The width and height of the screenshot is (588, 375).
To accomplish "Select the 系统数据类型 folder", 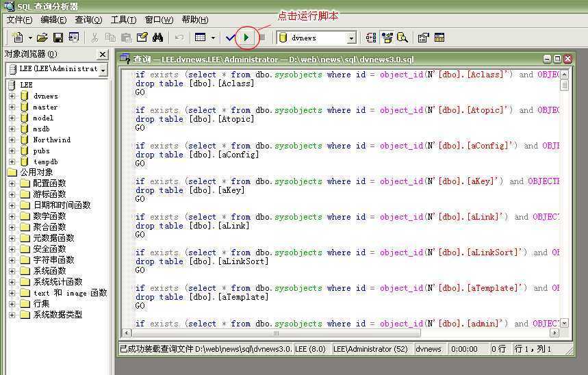I will 57,315.
